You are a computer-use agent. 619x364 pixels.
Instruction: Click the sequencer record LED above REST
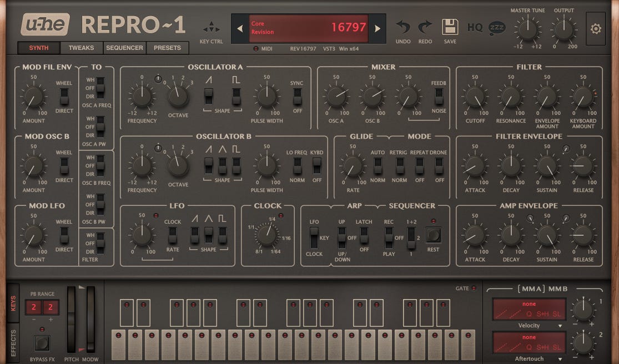pos(434,221)
